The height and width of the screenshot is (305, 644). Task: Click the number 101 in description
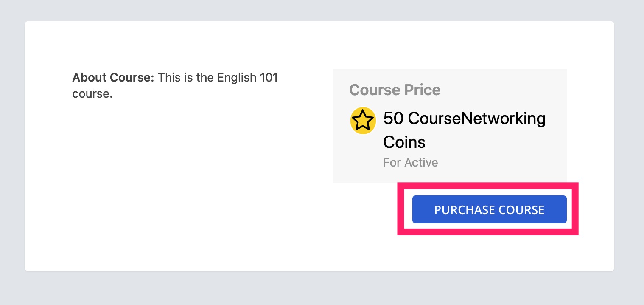pyautogui.click(x=269, y=78)
